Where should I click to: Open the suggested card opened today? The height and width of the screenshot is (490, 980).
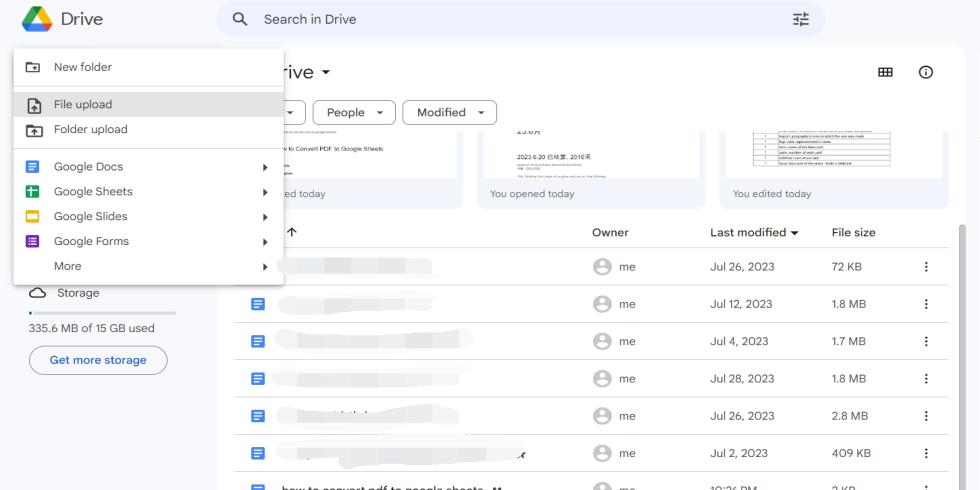[x=591, y=170]
